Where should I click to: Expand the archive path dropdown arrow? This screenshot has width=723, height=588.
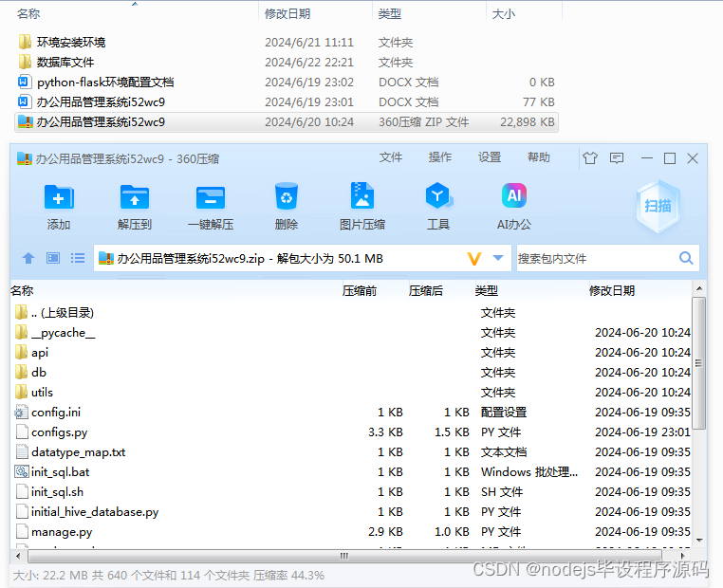[x=498, y=258]
